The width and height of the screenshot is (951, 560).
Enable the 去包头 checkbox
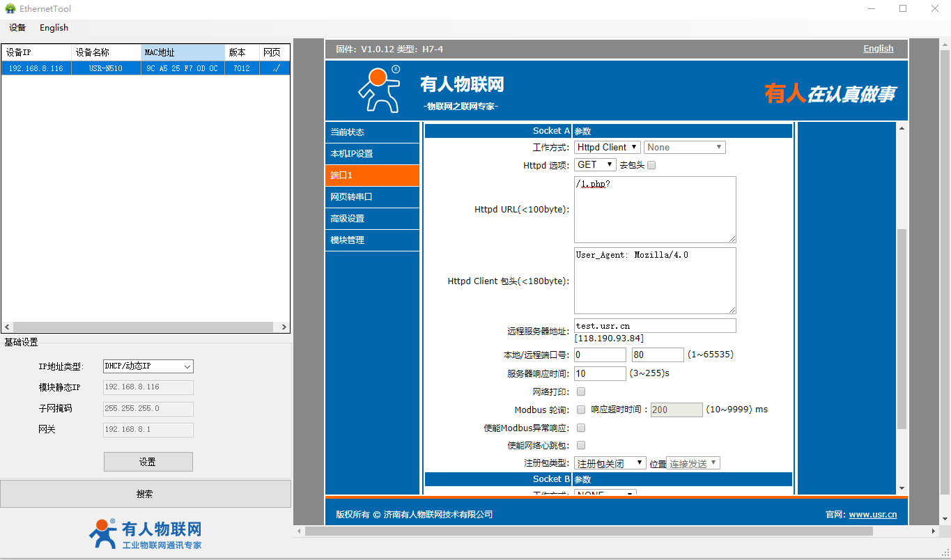[651, 165]
